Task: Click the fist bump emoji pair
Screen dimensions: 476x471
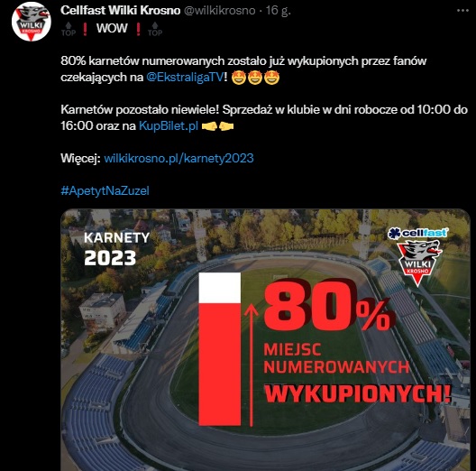Action: pyautogui.click(x=217, y=125)
